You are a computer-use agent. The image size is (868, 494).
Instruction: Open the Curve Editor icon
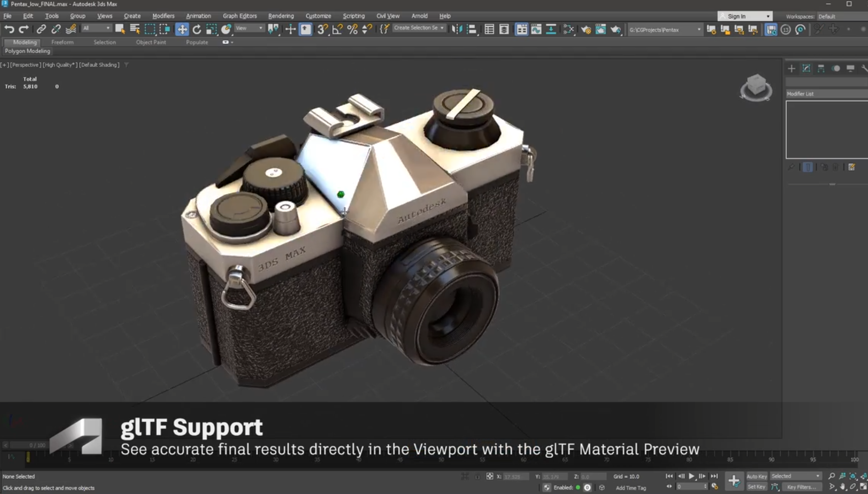coord(536,29)
